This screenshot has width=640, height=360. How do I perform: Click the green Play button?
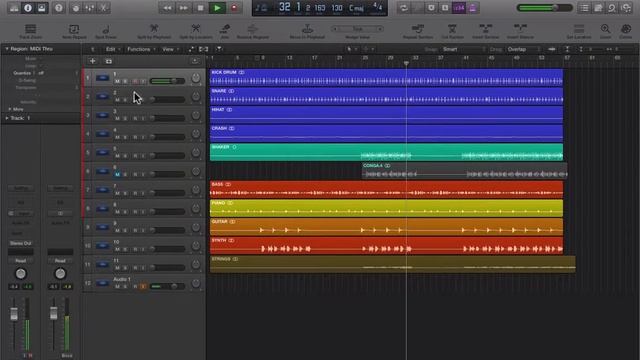click(x=217, y=8)
